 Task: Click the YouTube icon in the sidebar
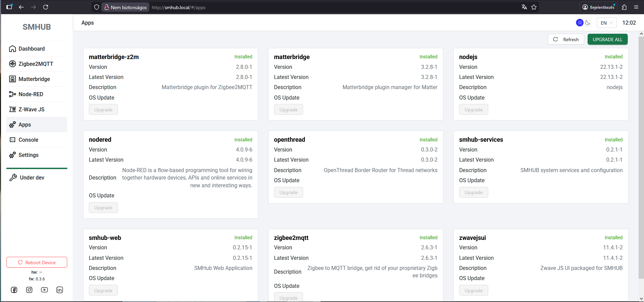click(44, 290)
